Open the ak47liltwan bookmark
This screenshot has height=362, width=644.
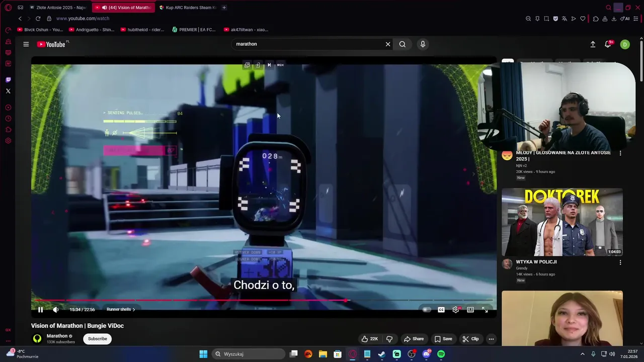(246, 30)
